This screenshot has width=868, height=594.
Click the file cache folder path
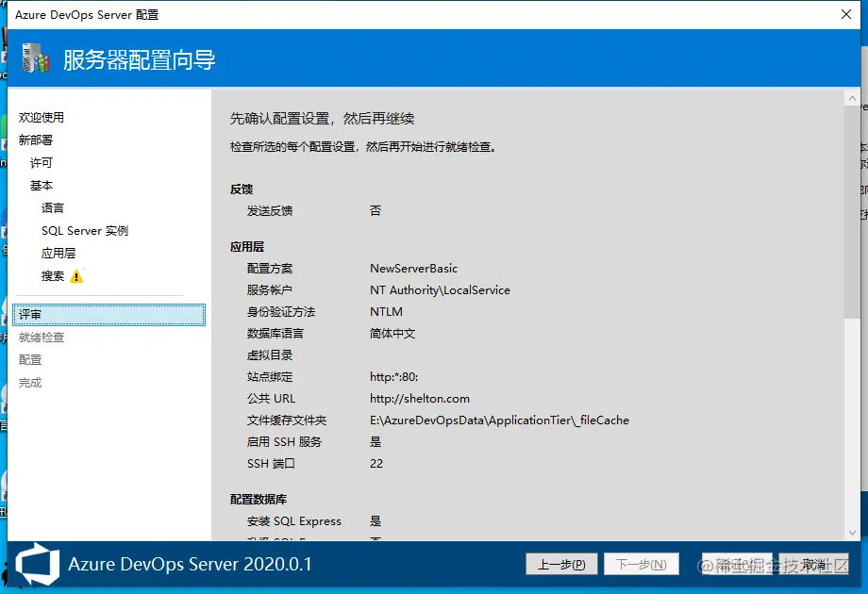499,421
